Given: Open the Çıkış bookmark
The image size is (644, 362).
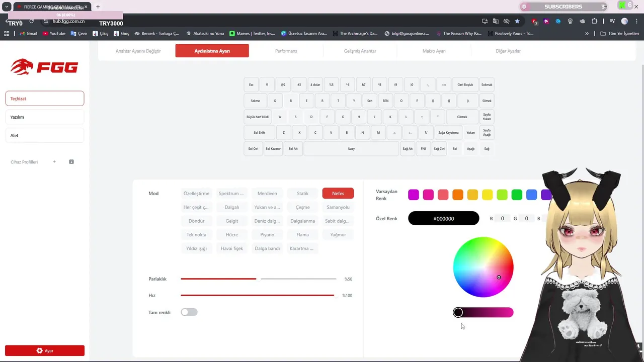Looking at the screenshot, I should click(x=101, y=34).
